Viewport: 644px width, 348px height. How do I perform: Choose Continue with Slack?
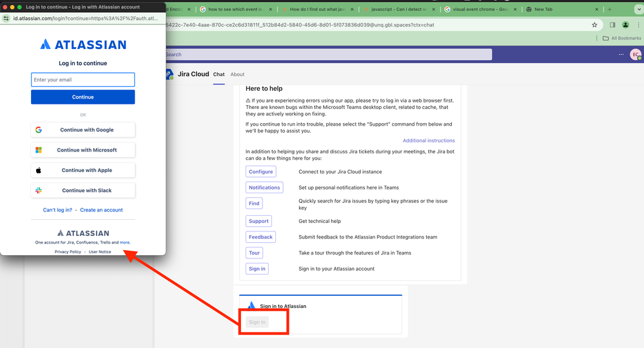83,190
